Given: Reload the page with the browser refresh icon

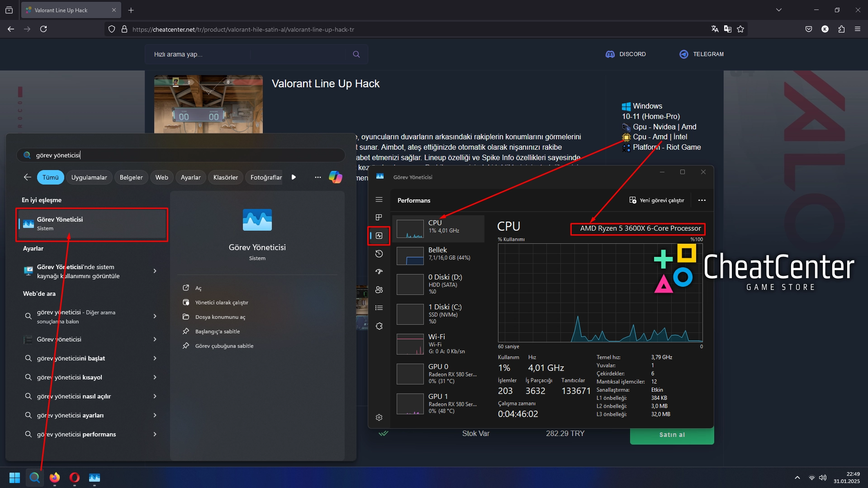Looking at the screenshot, I should (x=43, y=29).
